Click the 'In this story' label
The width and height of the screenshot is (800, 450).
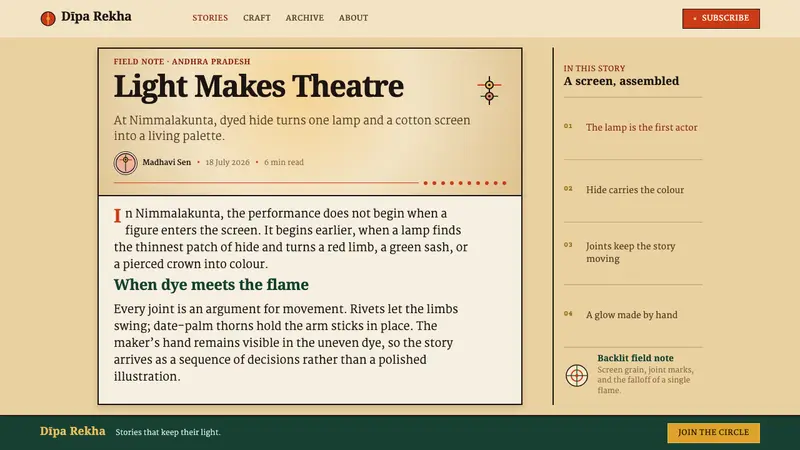pyautogui.click(x=594, y=68)
